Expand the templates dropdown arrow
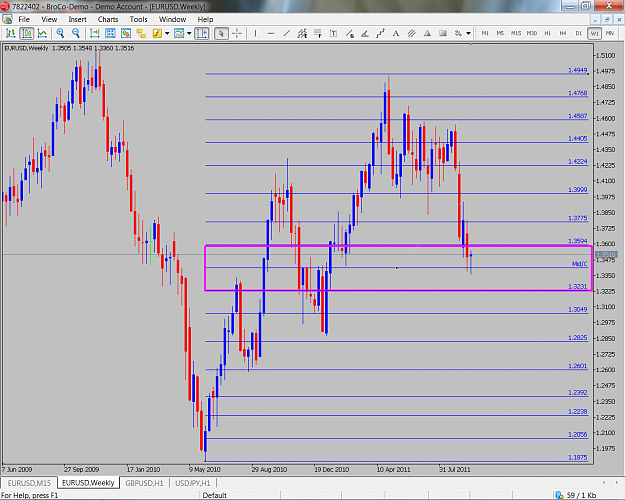The image size is (625, 500). click(x=189, y=33)
